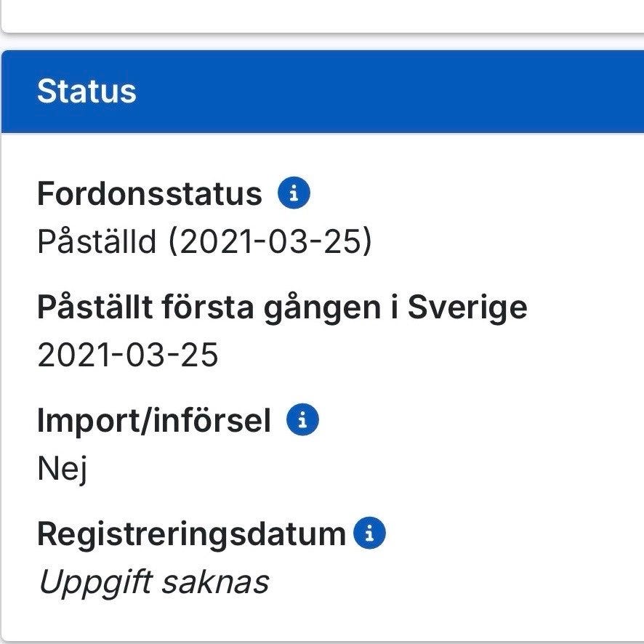
Task: Click the Nej value
Action: click(x=62, y=470)
